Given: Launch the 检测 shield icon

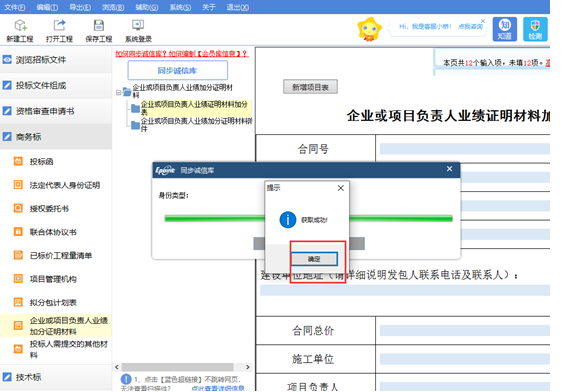Looking at the screenshot, I should [535, 29].
